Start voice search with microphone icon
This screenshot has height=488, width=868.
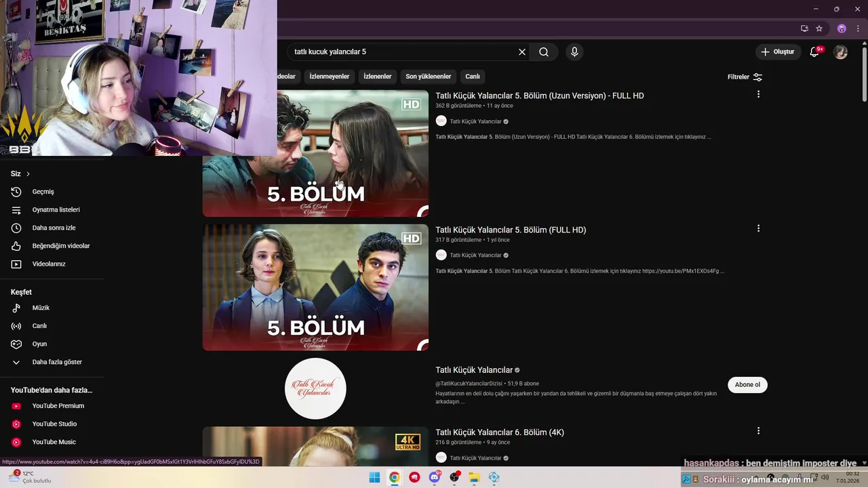pos(574,52)
